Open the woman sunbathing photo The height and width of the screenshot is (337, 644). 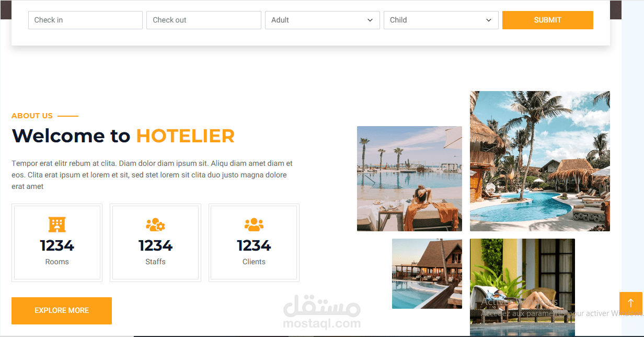[x=522, y=288]
